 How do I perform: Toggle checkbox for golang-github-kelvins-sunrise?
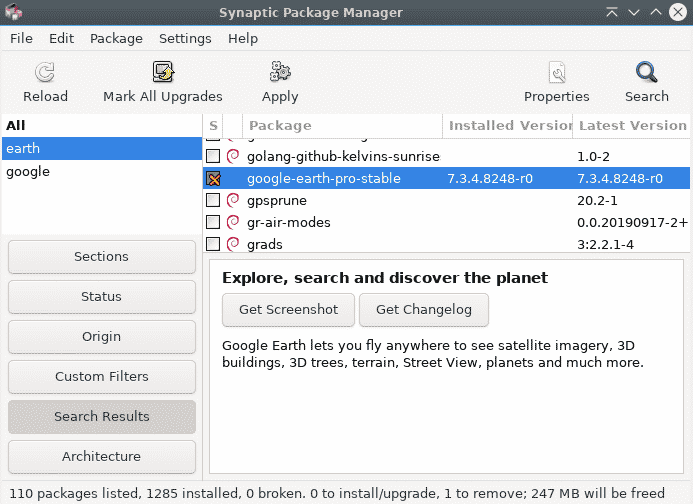tap(213, 156)
